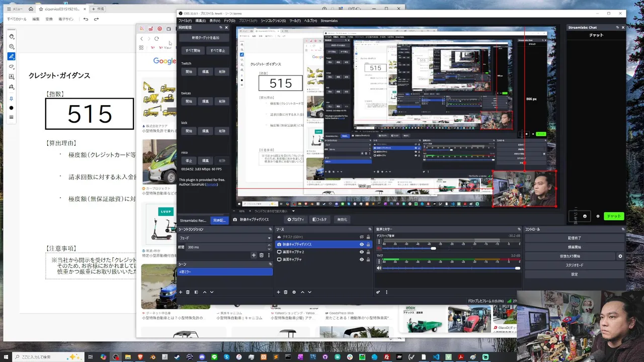Open source フィルタ button
This screenshot has height=362, width=644.
319,220
